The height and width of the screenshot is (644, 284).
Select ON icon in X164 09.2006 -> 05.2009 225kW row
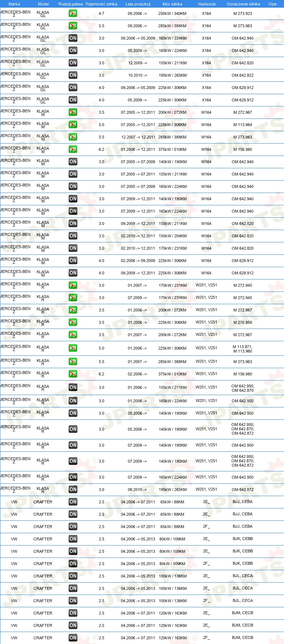pyautogui.click(x=73, y=88)
